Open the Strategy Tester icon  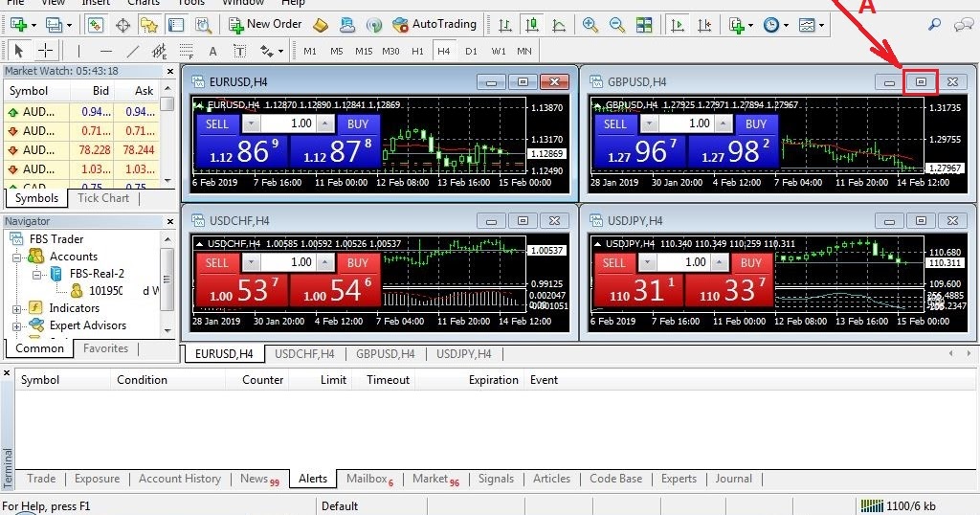[203, 25]
